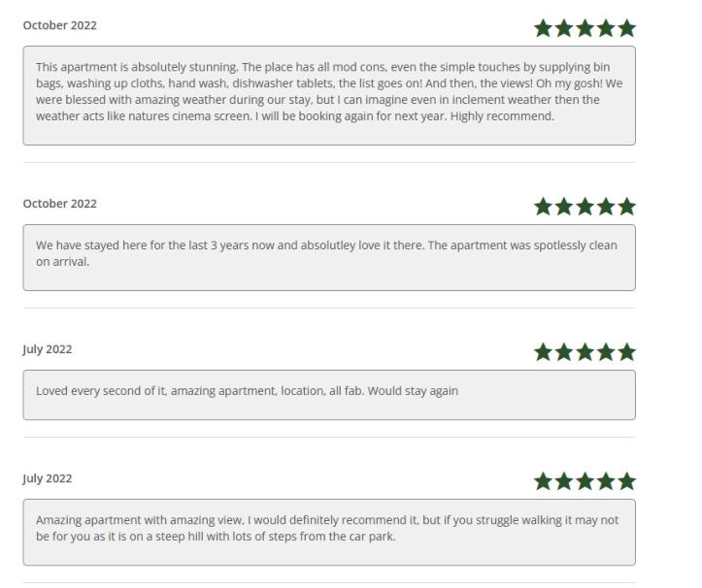Click the review mentioning last 3 years
The image size is (702, 588).
coord(329,257)
